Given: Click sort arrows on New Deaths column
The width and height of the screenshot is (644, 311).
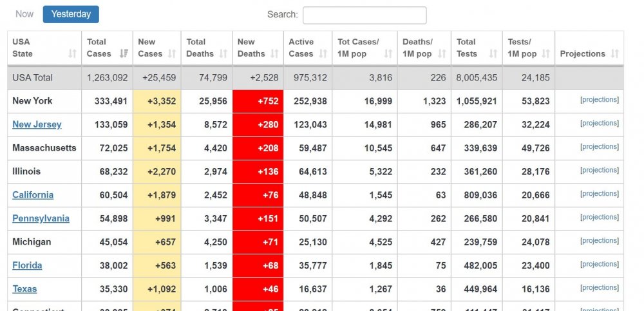Looking at the screenshot, I should [x=274, y=54].
